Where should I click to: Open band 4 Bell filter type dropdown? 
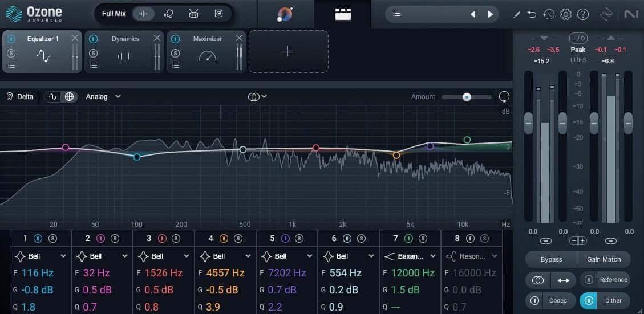tap(225, 256)
